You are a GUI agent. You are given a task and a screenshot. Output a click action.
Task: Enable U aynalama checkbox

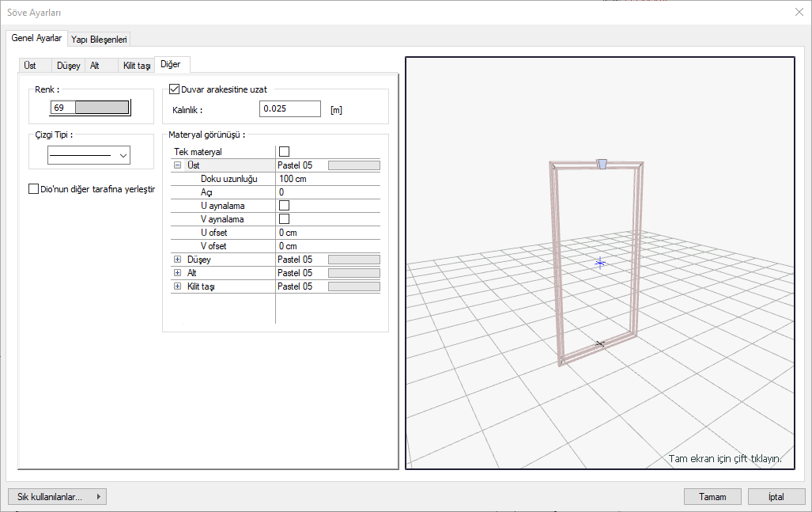285,206
